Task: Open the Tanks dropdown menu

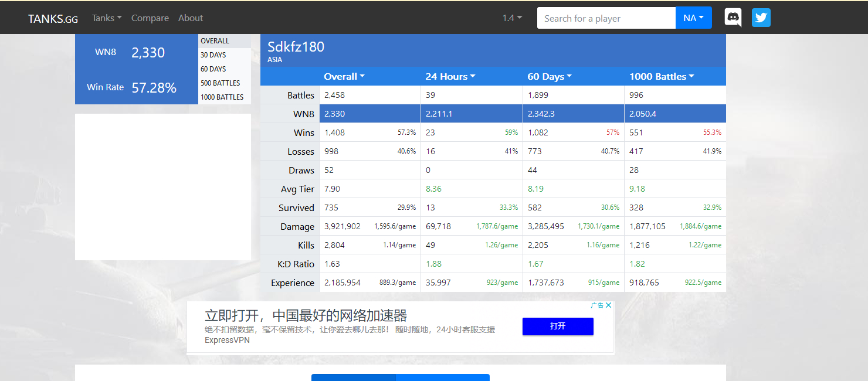Action: point(107,18)
